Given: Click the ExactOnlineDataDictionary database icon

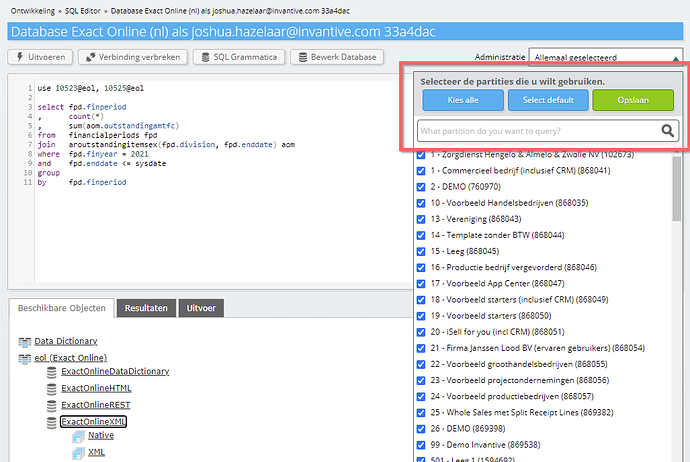Looking at the screenshot, I should tap(51, 372).
